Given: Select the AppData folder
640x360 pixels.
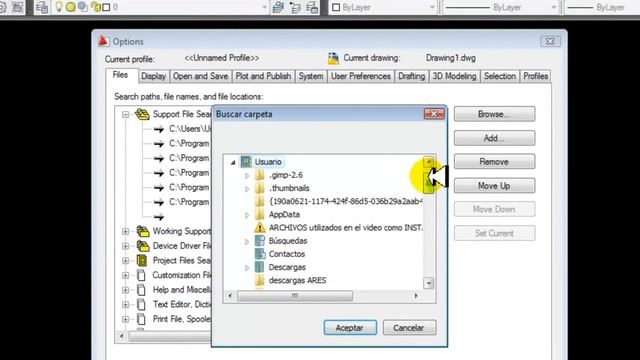Looking at the screenshot, I should tap(284, 214).
